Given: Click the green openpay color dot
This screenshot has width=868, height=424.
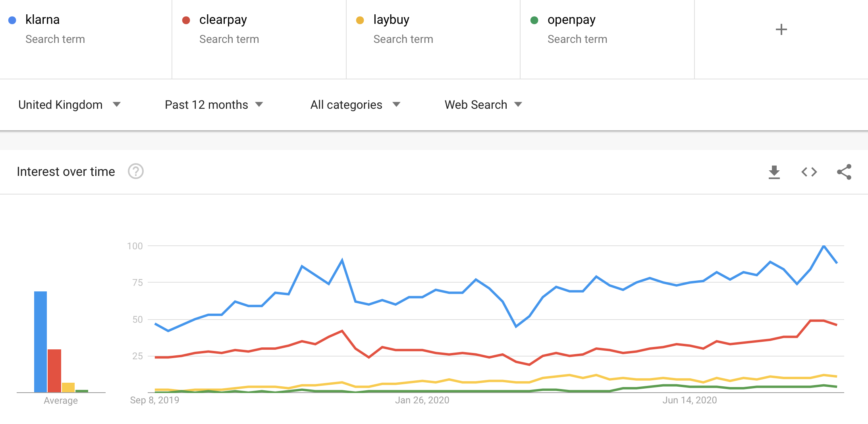Looking at the screenshot, I should click(x=534, y=20).
